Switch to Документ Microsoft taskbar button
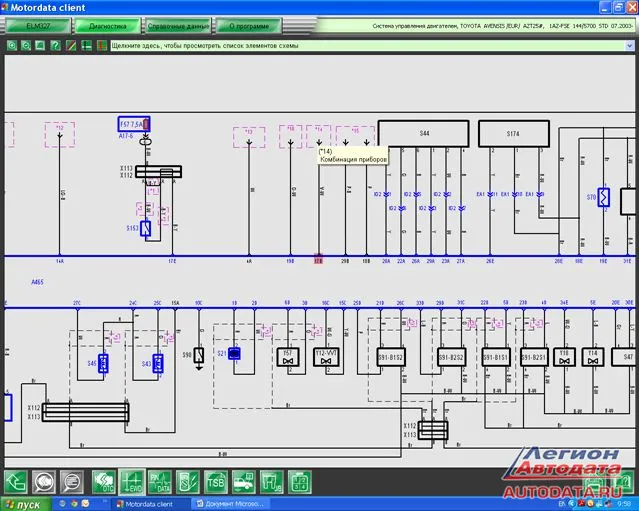The width and height of the screenshot is (639, 511). click(x=231, y=504)
